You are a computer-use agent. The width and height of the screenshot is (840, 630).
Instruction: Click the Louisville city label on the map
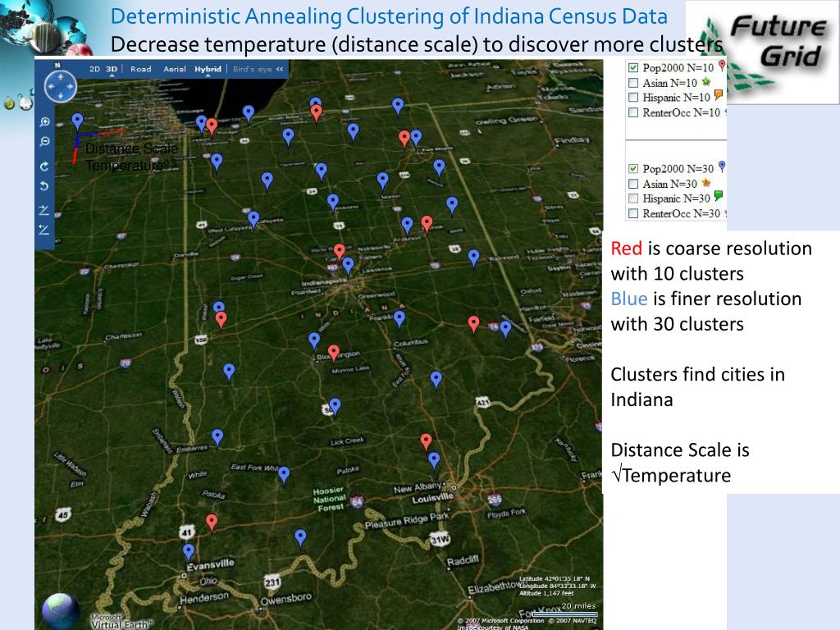coord(432,498)
